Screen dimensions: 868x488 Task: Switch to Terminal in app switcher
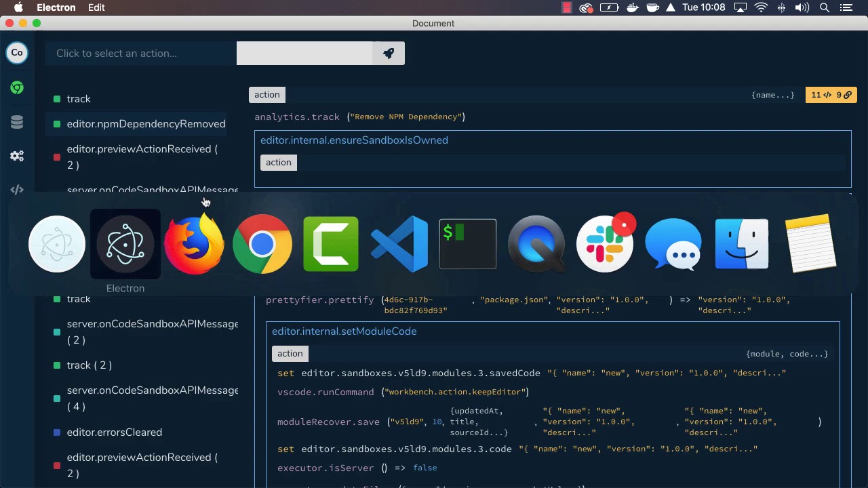click(468, 244)
